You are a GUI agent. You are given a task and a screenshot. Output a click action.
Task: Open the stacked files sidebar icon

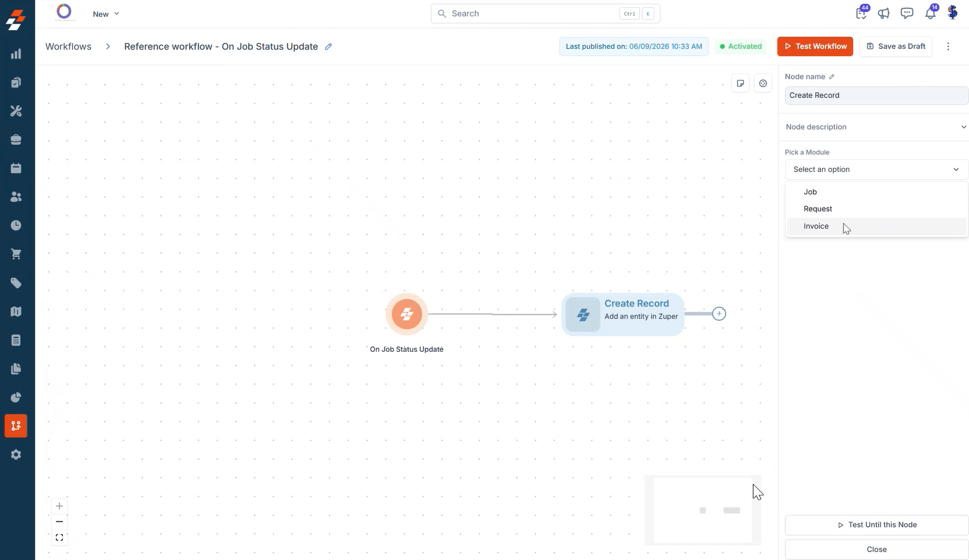pyautogui.click(x=16, y=369)
